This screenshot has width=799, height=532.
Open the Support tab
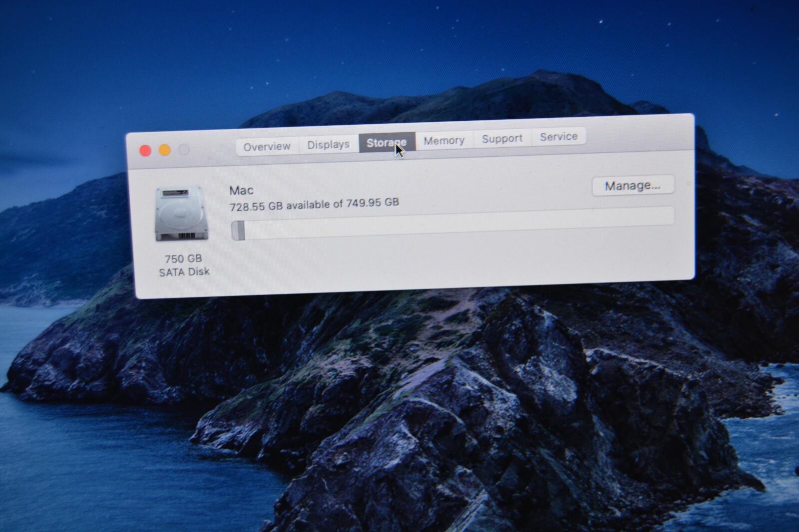[502, 139]
